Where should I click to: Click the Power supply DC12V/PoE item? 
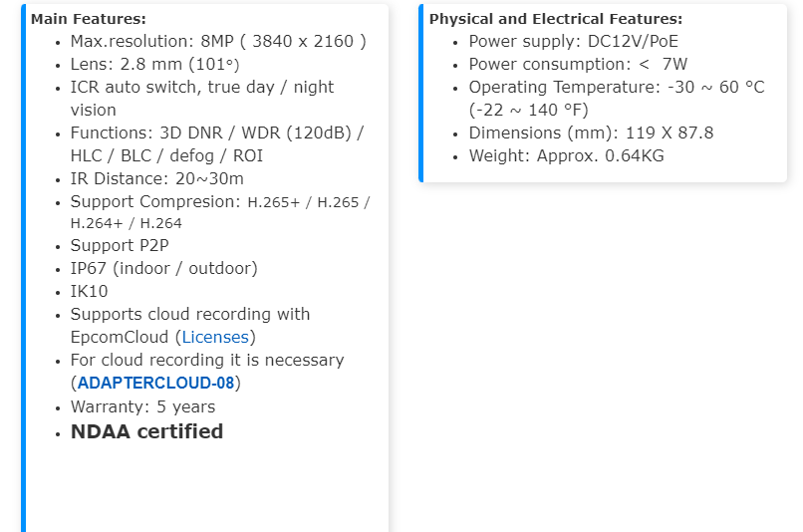click(x=573, y=42)
